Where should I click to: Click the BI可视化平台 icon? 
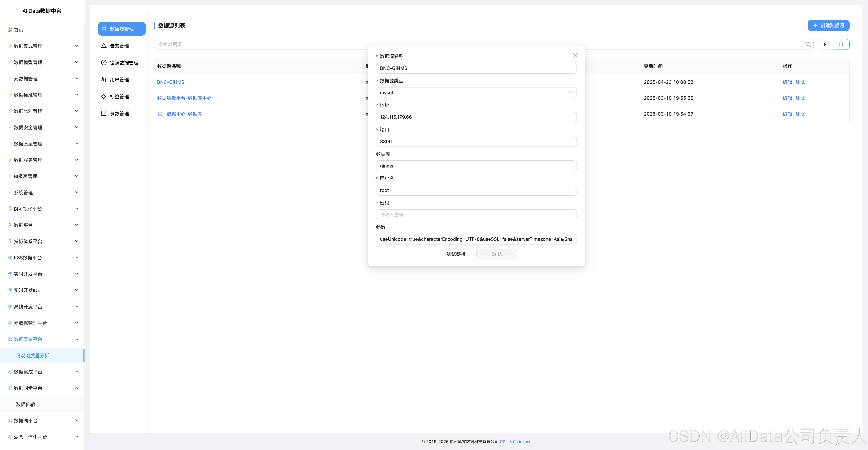click(10, 209)
